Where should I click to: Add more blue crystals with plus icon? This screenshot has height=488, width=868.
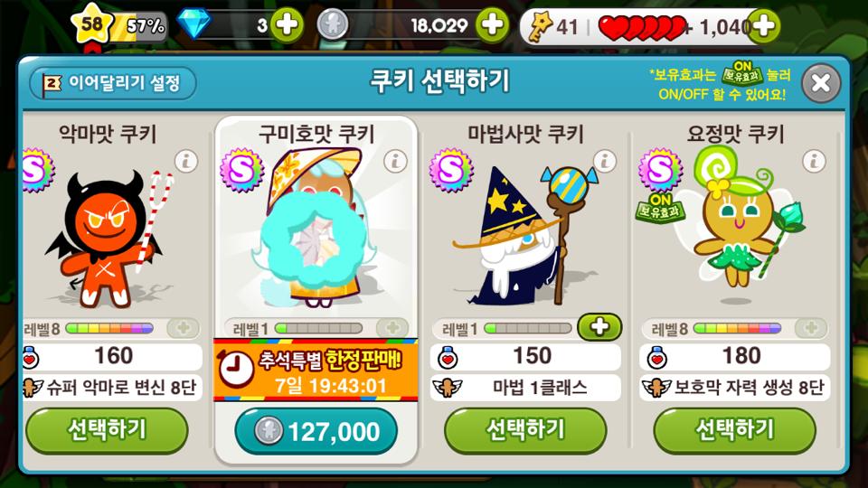pyautogui.click(x=287, y=25)
